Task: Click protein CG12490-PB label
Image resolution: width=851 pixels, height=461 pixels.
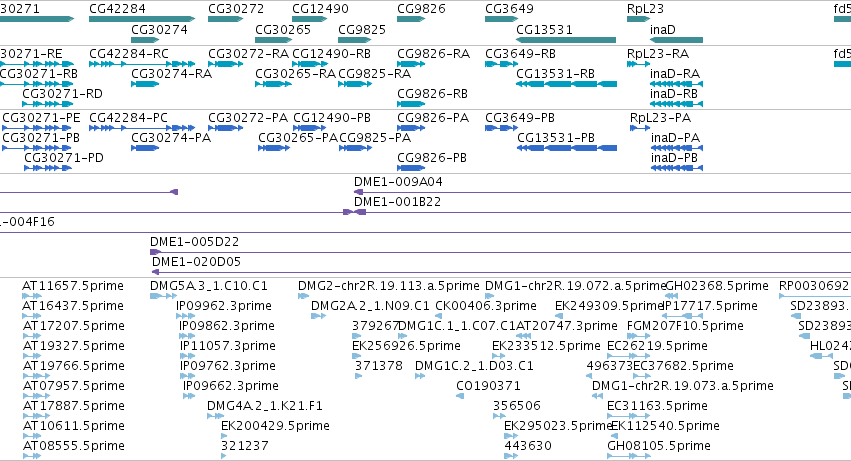Action: point(332,118)
